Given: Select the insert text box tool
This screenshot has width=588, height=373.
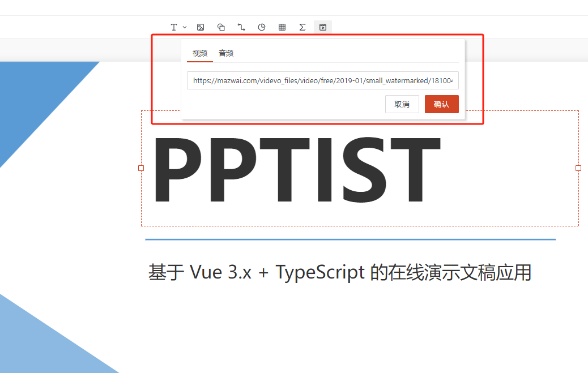Looking at the screenshot, I should (x=174, y=27).
